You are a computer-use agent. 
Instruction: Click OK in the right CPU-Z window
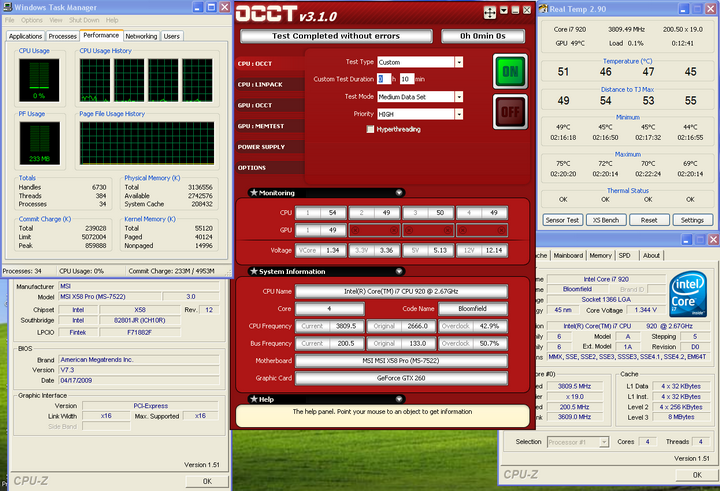[697, 475]
